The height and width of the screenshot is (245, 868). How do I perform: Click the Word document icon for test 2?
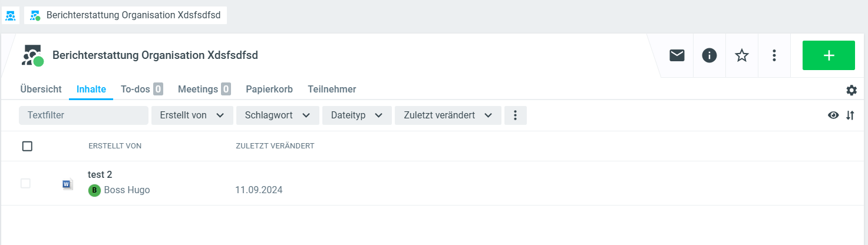(x=68, y=184)
